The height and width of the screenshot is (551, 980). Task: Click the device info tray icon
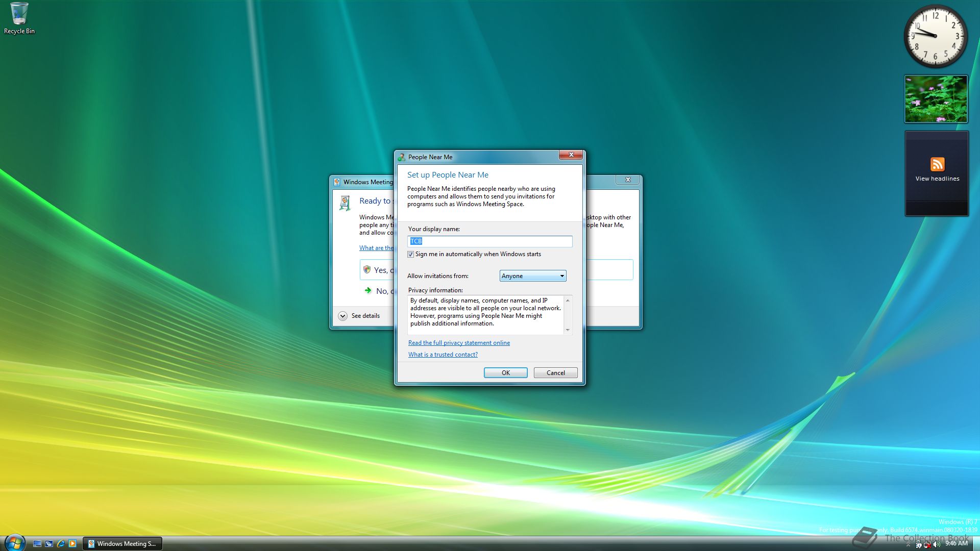tap(918, 544)
